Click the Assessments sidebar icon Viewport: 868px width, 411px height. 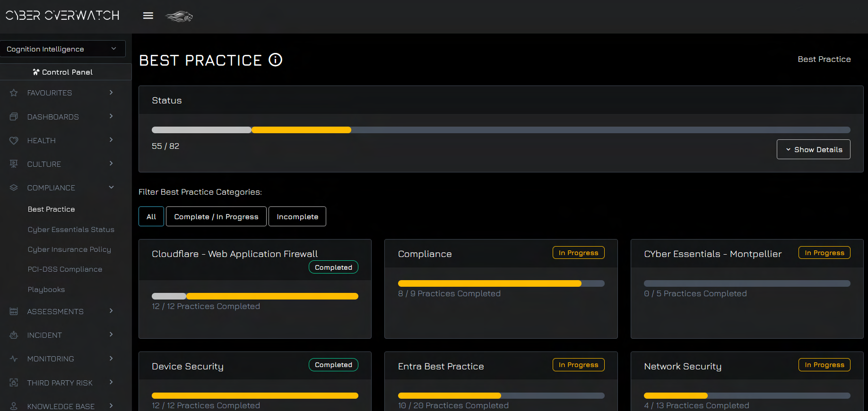14,311
